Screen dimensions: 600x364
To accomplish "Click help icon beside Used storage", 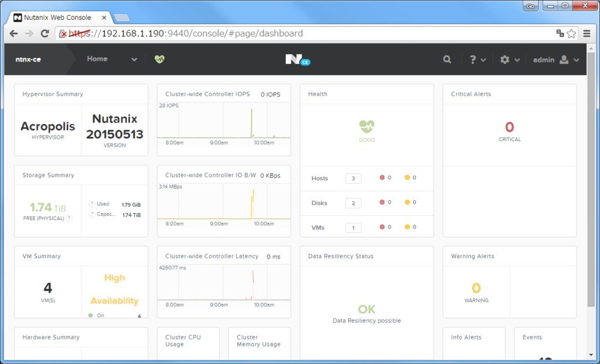I will (x=92, y=204).
